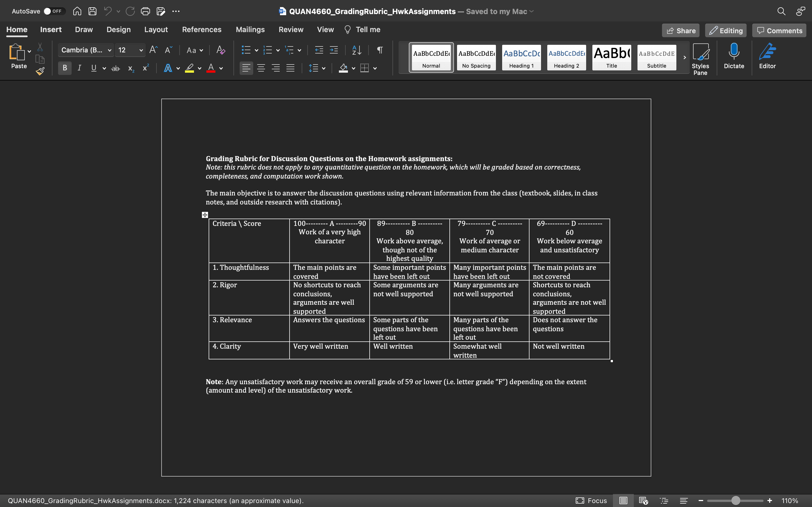
Task: Clear all formatting from text
Action: (x=220, y=50)
